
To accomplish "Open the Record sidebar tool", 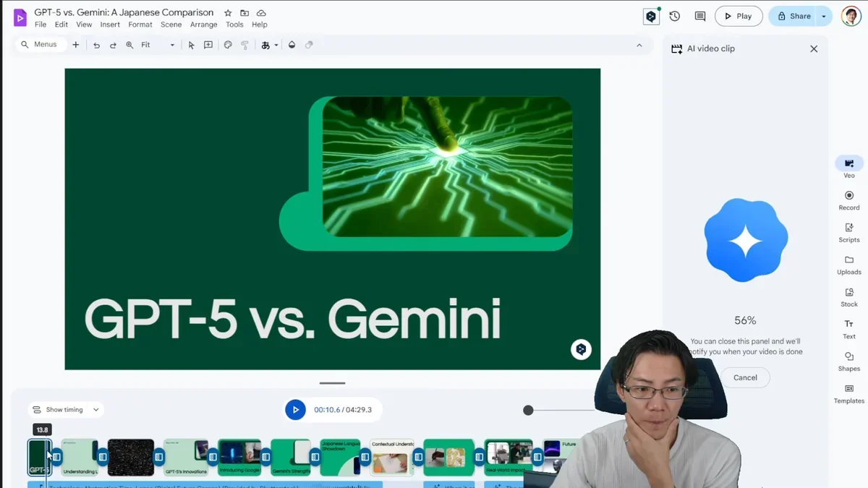I will pyautogui.click(x=849, y=200).
